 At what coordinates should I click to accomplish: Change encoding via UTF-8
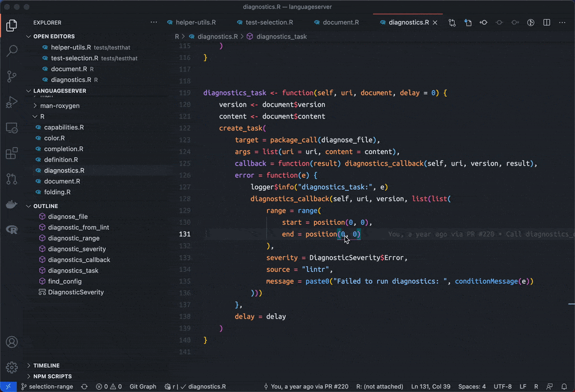503,386
